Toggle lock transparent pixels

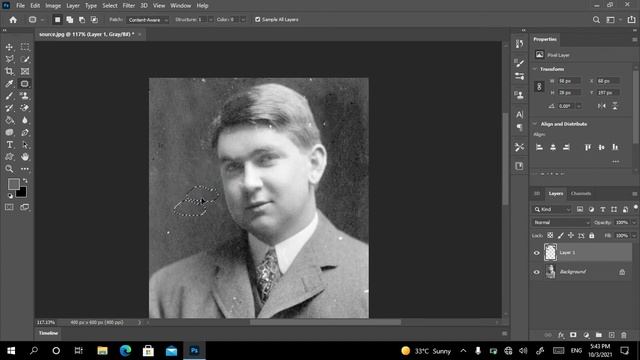pyautogui.click(x=550, y=236)
